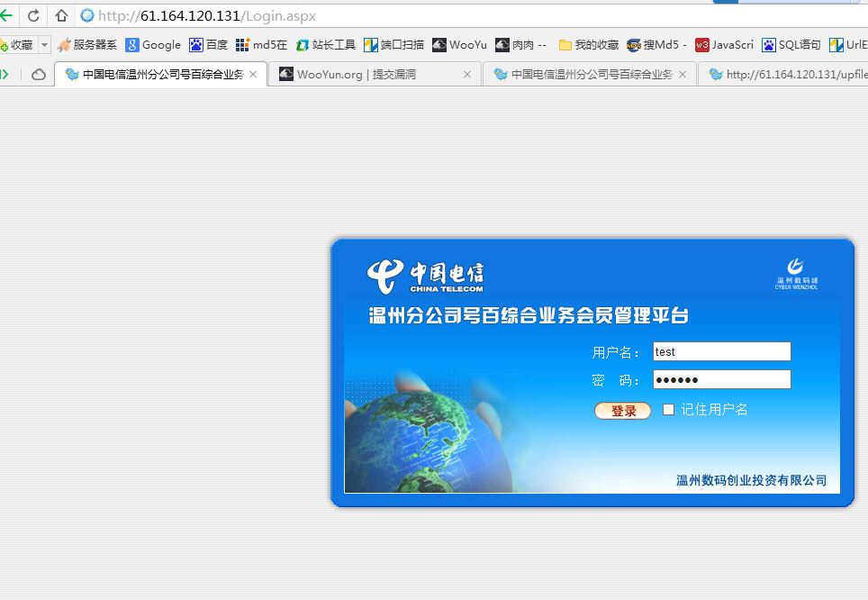
Task: Click the 温州数码城 Cyber Wenzhou logo
Action: click(796, 274)
